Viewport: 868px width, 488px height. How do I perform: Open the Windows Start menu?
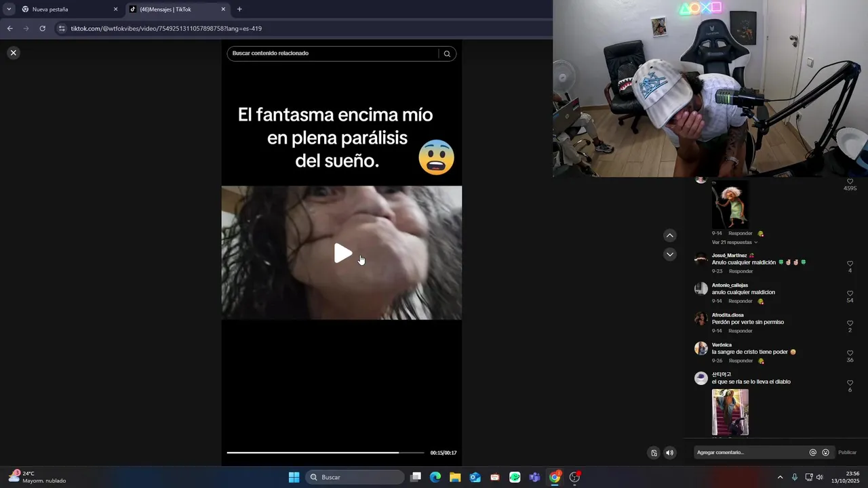(294, 477)
